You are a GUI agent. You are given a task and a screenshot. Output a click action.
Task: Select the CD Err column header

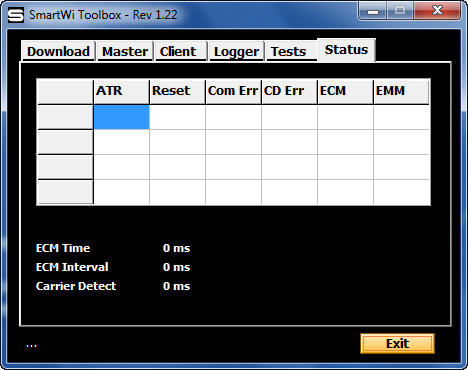[289, 92]
